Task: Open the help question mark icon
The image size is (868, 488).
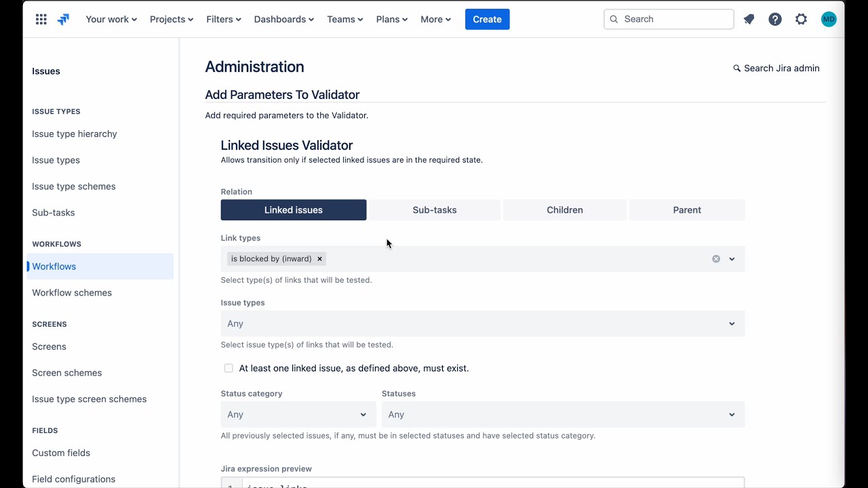Action: [775, 19]
